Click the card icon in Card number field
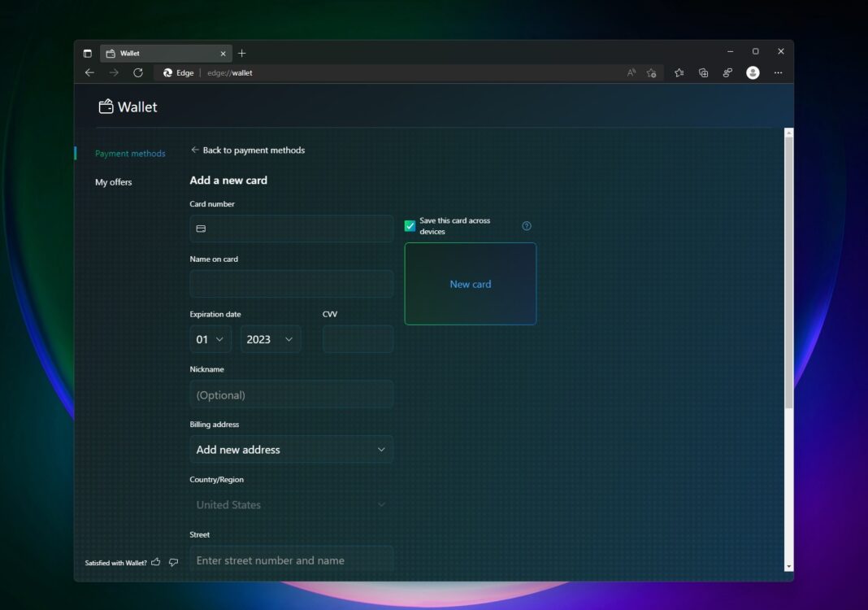The image size is (868, 610). pyautogui.click(x=201, y=229)
